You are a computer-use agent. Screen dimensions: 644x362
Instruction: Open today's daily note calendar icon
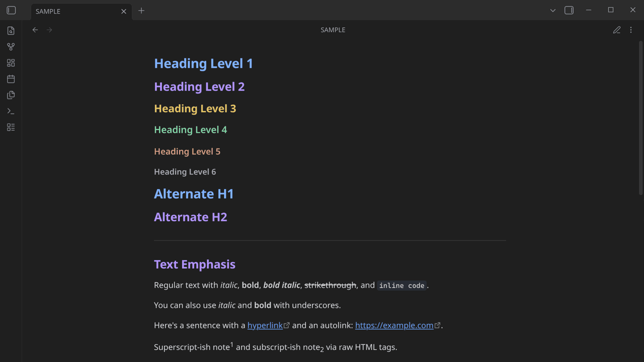click(x=11, y=79)
